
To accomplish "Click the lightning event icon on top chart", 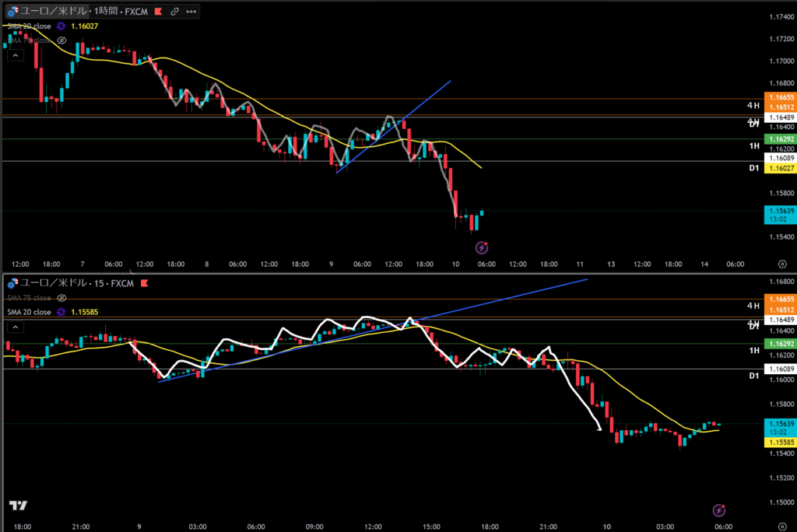I will 481,247.
